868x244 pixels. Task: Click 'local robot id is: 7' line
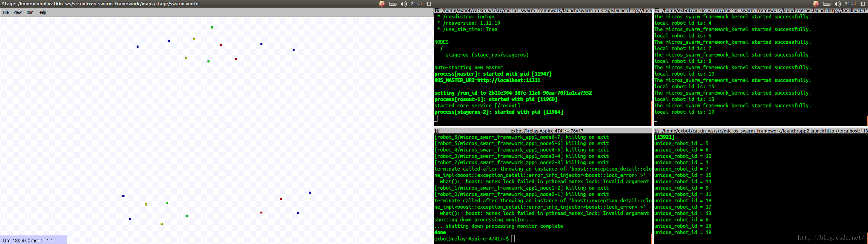click(x=683, y=49)
